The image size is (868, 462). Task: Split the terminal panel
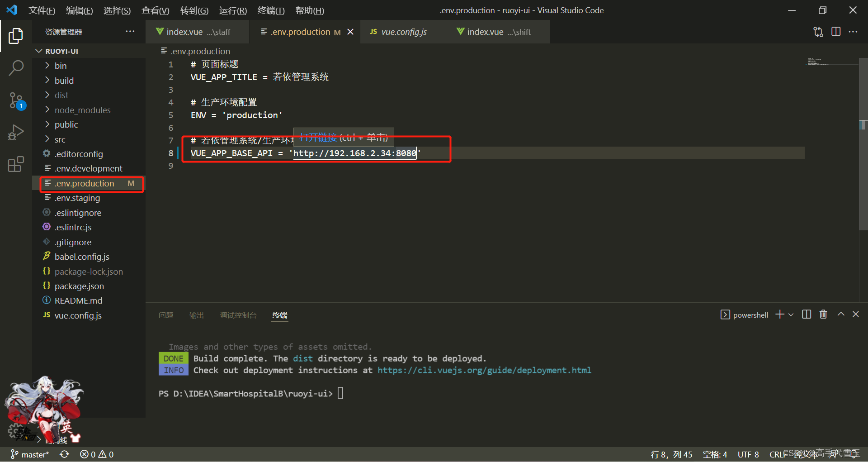[807, 314]
